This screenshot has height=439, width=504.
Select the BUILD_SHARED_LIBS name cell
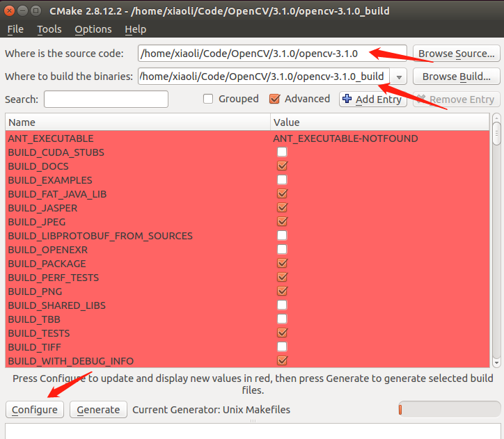click(x=56, y=305)
